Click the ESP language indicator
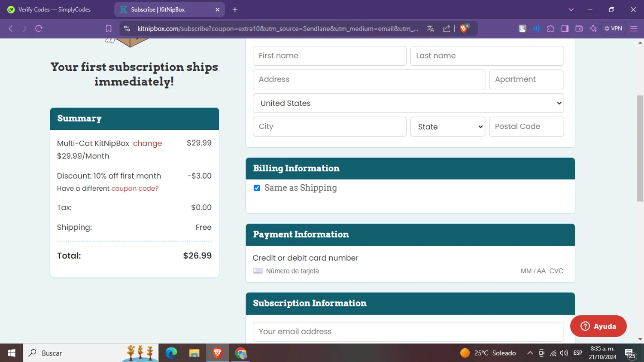Screen dimensions: 644x362 coord(578,353)
